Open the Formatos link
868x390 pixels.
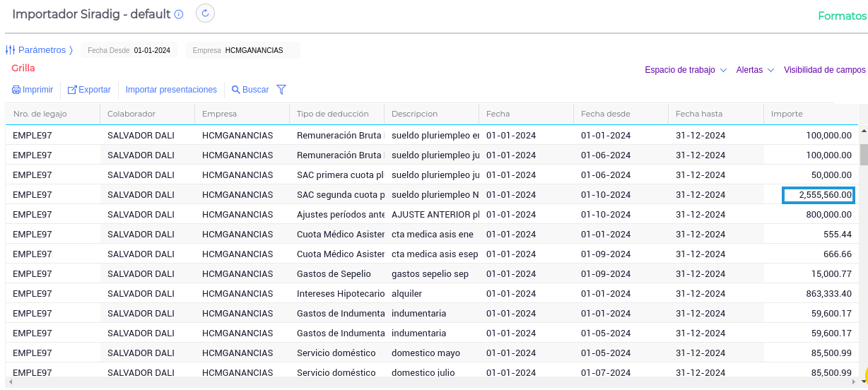click(x=841, y=16)
